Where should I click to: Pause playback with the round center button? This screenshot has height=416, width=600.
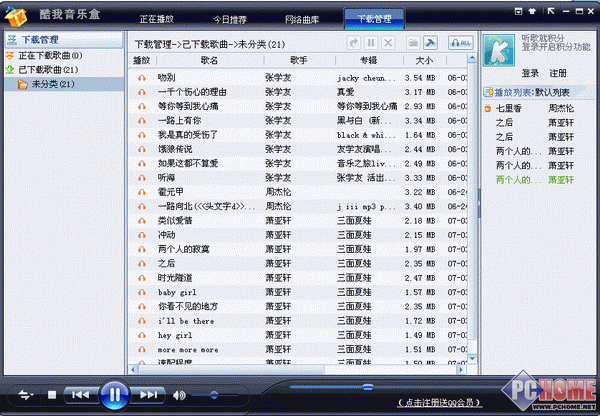tap(114, 394)
